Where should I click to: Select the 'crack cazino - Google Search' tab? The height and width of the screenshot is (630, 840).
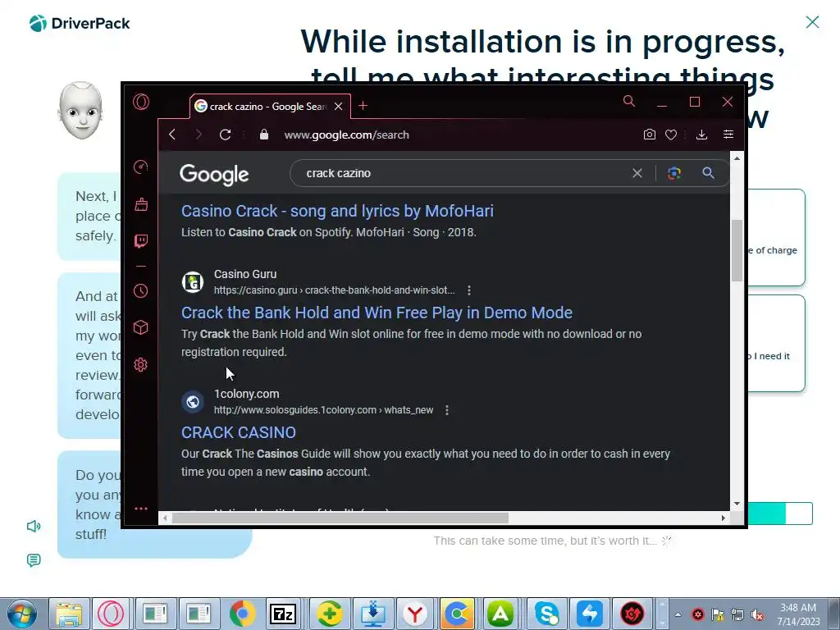pos(268,107)
